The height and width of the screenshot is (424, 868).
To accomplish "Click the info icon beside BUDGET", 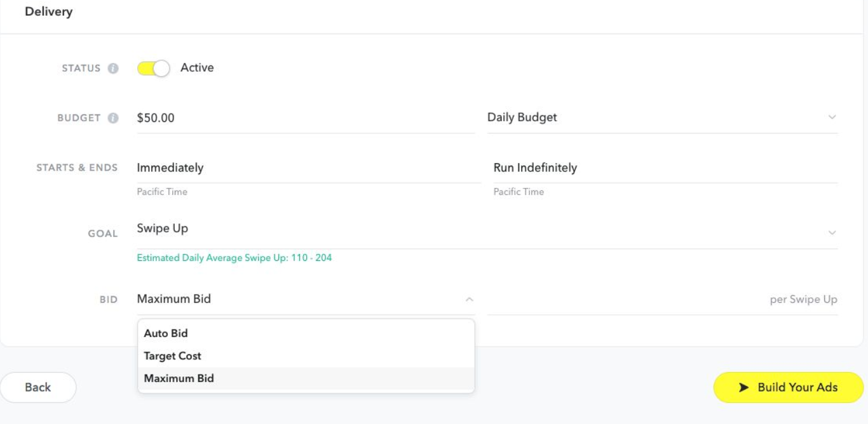I will 113,118.
